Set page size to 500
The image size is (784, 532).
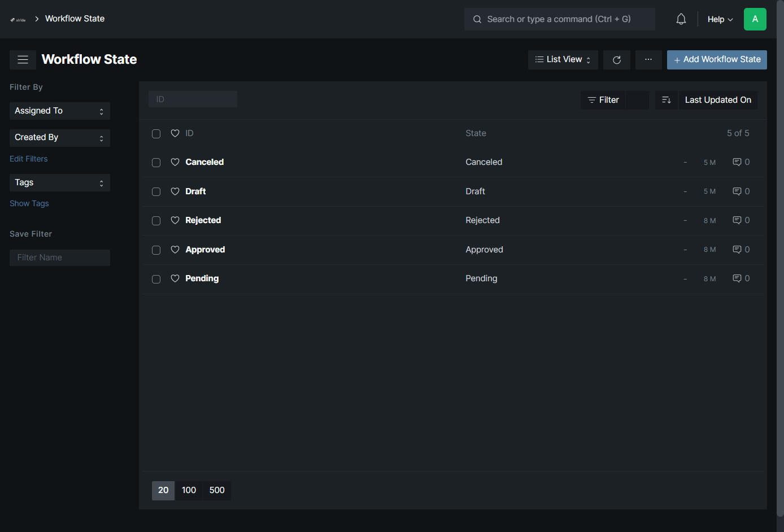point(217,490)
